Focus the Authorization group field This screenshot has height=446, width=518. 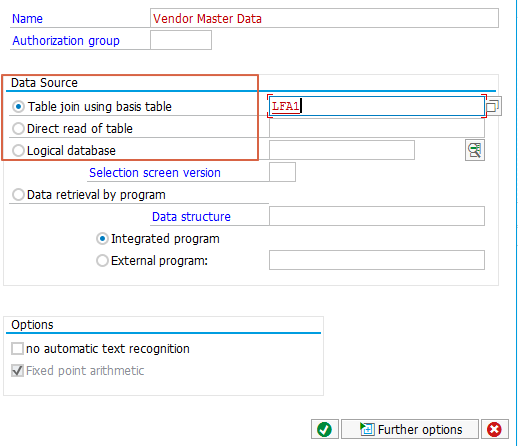coord(181,40)
